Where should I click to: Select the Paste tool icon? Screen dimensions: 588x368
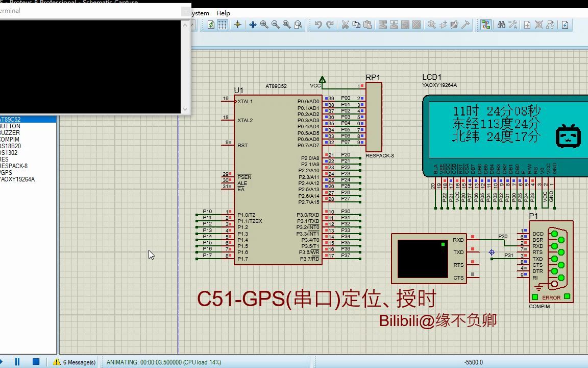(367, 24)
